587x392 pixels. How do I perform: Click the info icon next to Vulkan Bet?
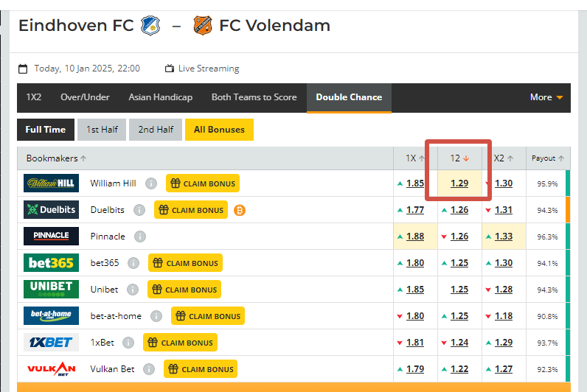[149, 369]
